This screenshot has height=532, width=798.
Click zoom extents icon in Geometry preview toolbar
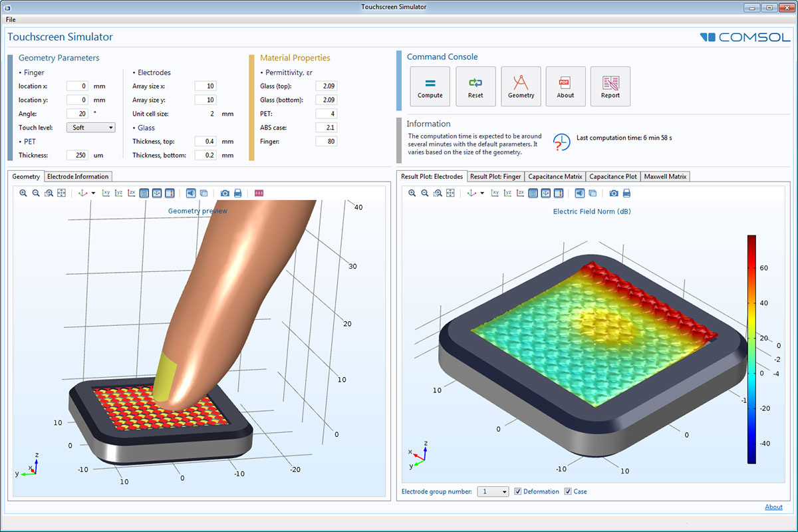coord(61,193)
